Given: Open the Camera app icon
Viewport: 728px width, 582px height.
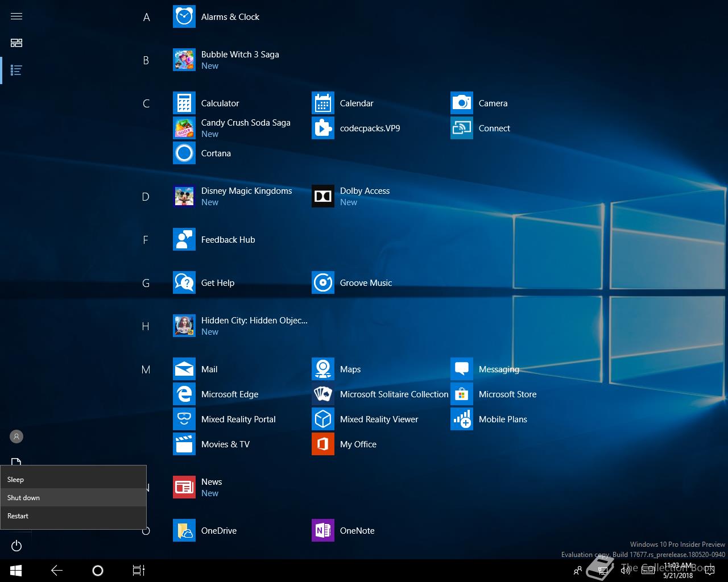Looking at the screenshot, I should pos(461,103).
